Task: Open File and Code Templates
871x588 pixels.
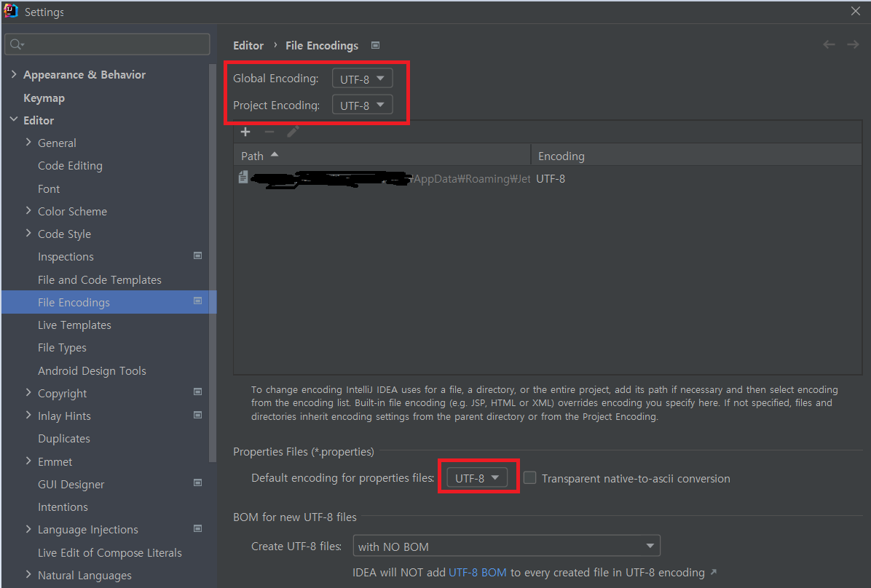Action: pos(100,280)
